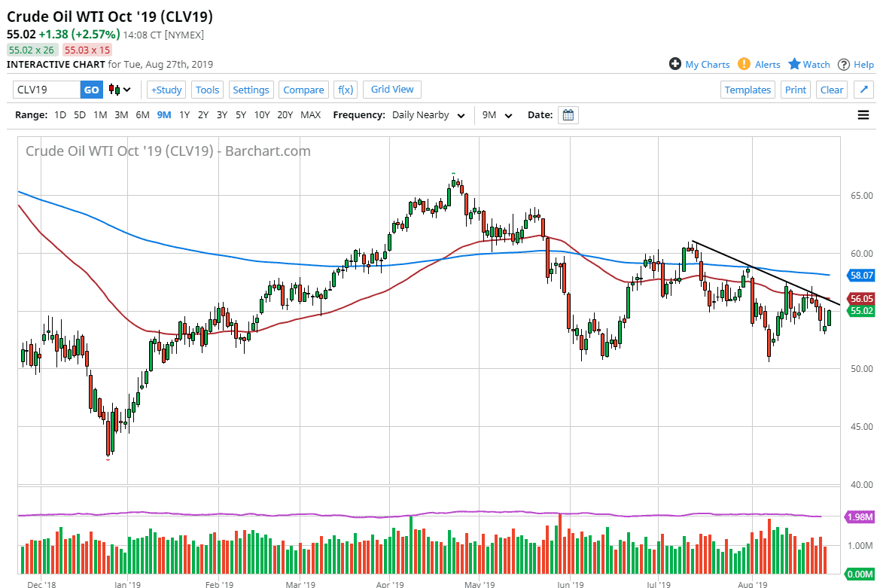The image size is (880, 588).
Task: Click the Watch star icon
Action: 796,64
